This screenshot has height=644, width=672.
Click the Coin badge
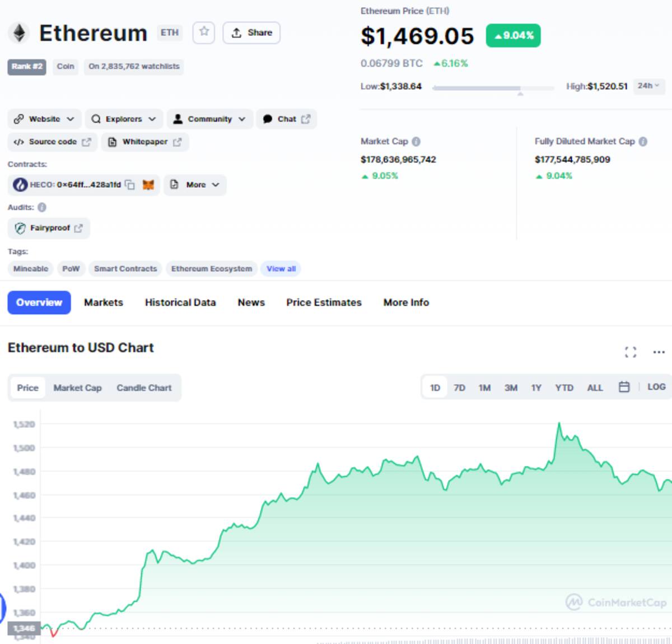[x=65, y=66]
